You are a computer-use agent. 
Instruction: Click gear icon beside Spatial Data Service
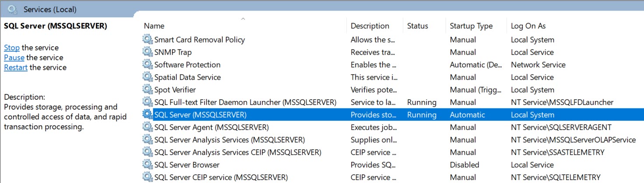tap(148, 77)
